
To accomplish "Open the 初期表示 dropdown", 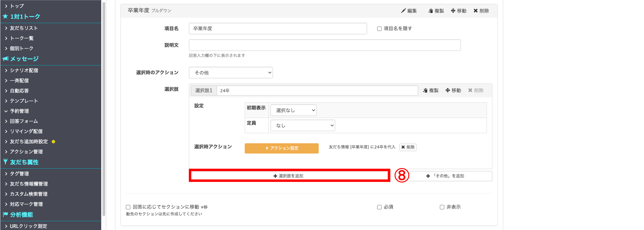I will pyautogui.click(x=294, y=110).
